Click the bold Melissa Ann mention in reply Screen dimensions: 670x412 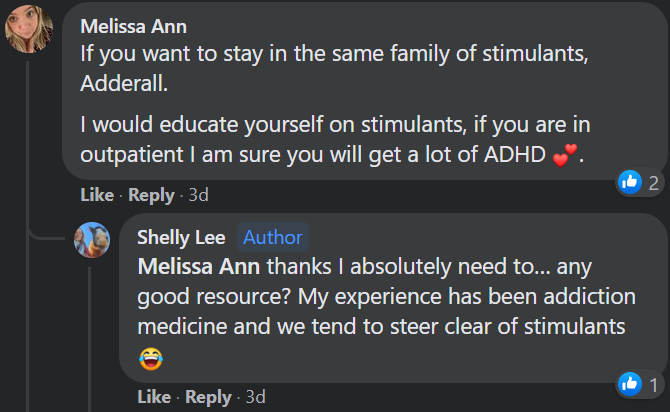tap(199, 267)
